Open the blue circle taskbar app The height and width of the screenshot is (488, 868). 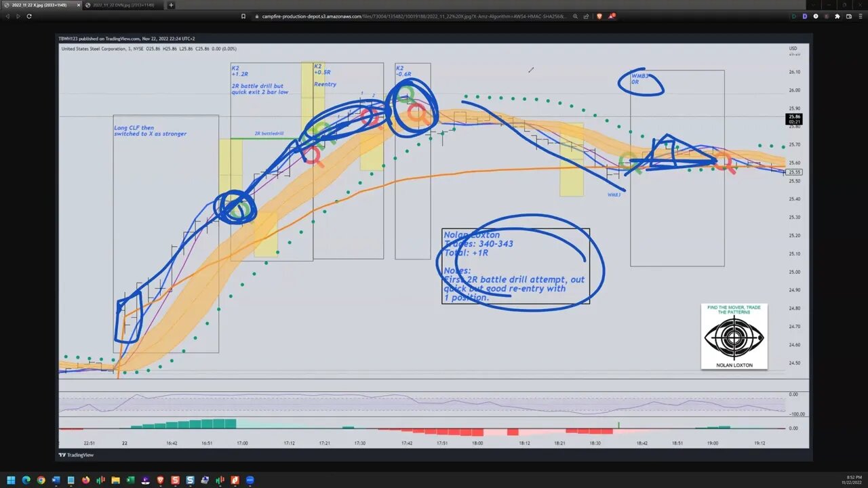click(250, 480)
